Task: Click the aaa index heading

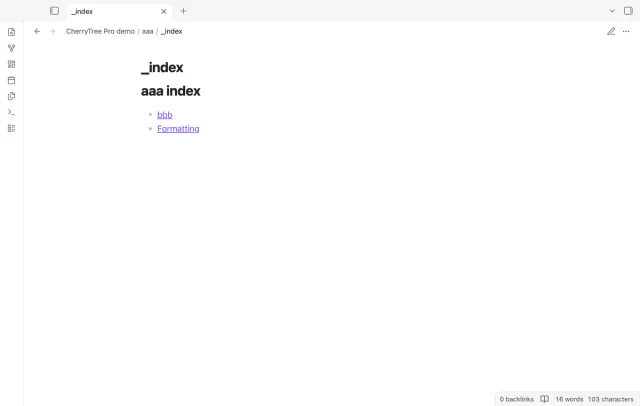Action: 171,91
